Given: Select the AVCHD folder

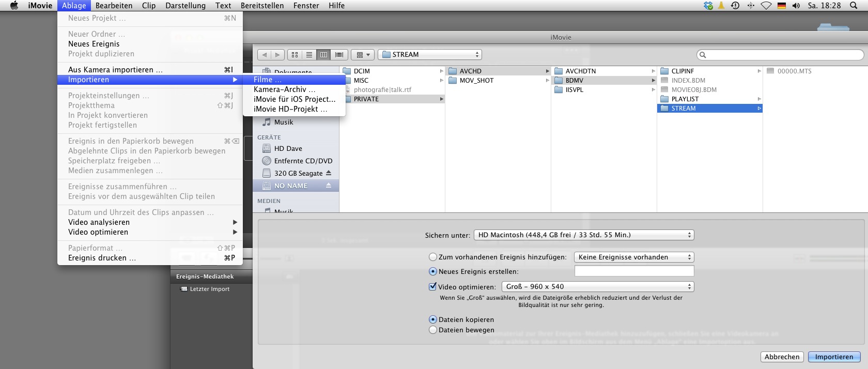Looking at the screenshot, I should tap(498, 71).
